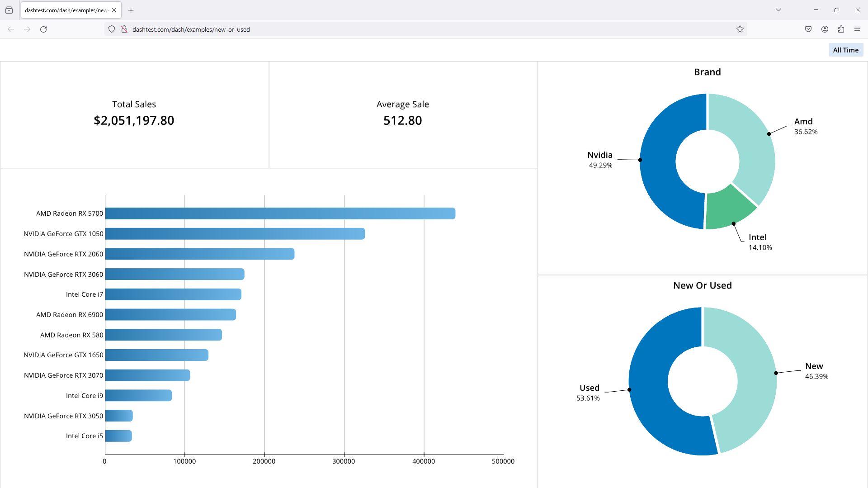
Task: Click the Nvidia blue donut slice
Action: 658,161
